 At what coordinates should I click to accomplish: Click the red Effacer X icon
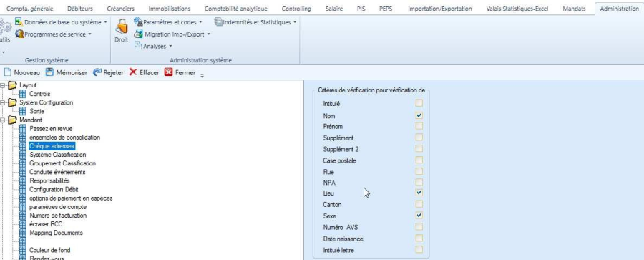click(x=133, y=72)
